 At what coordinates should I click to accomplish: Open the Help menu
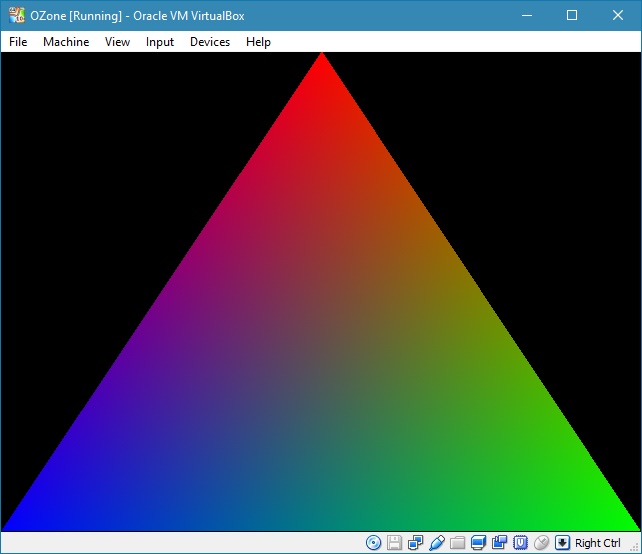click(x=258, y=42)
